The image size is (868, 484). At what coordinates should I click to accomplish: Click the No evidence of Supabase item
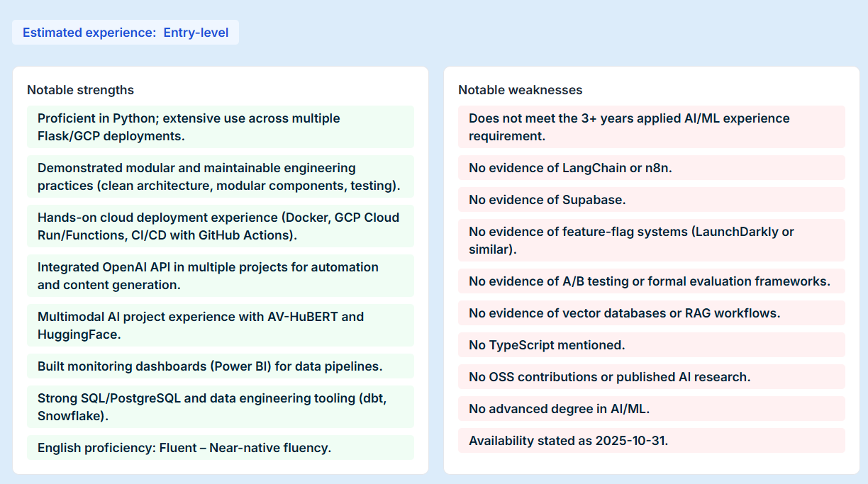tap(651, 200)
